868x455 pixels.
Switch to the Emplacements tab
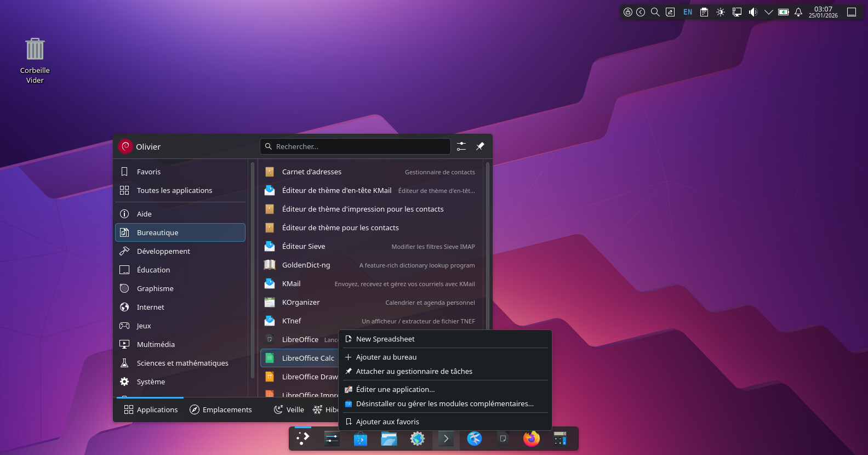[x=220, y=410]
